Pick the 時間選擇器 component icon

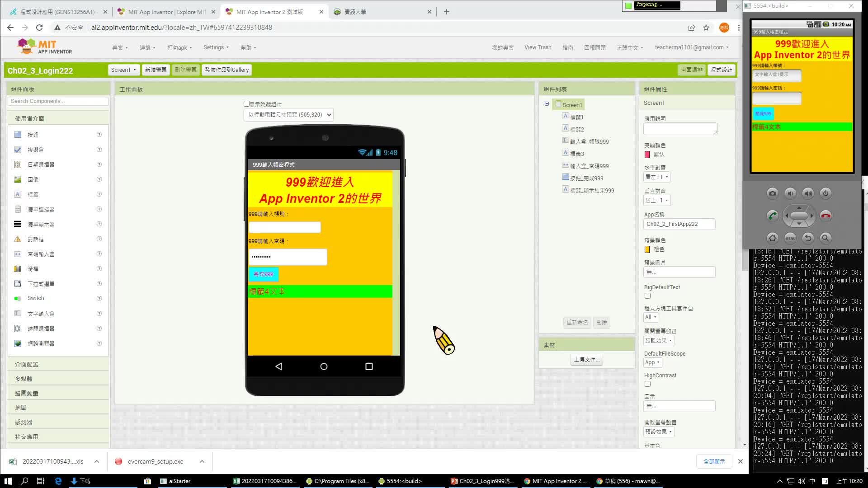[18, 328]
